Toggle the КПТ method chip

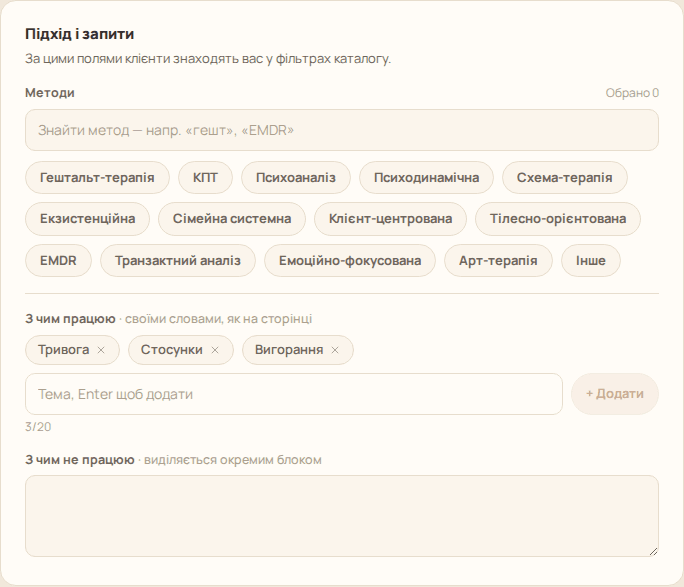pyautogui.click(x=205, y=177)
